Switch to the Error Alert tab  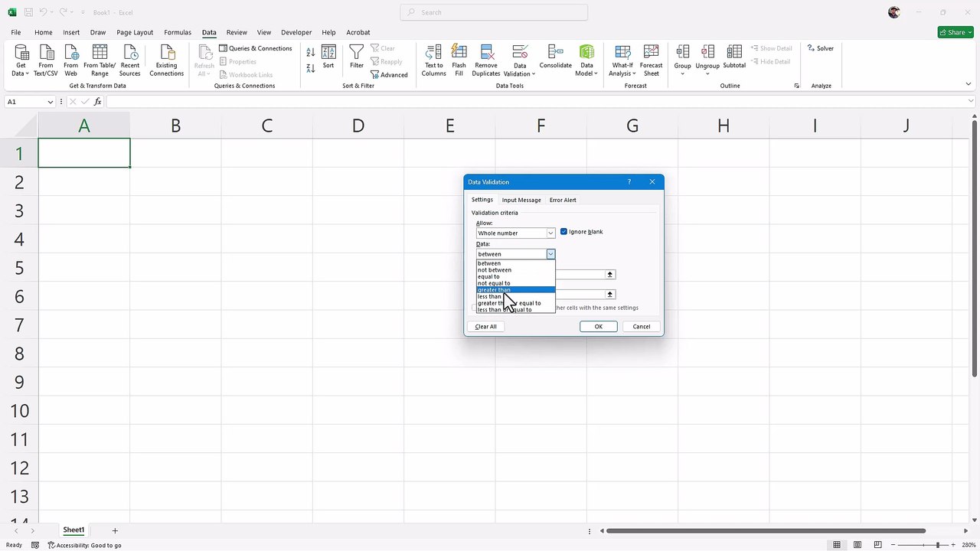coord(563,200)
